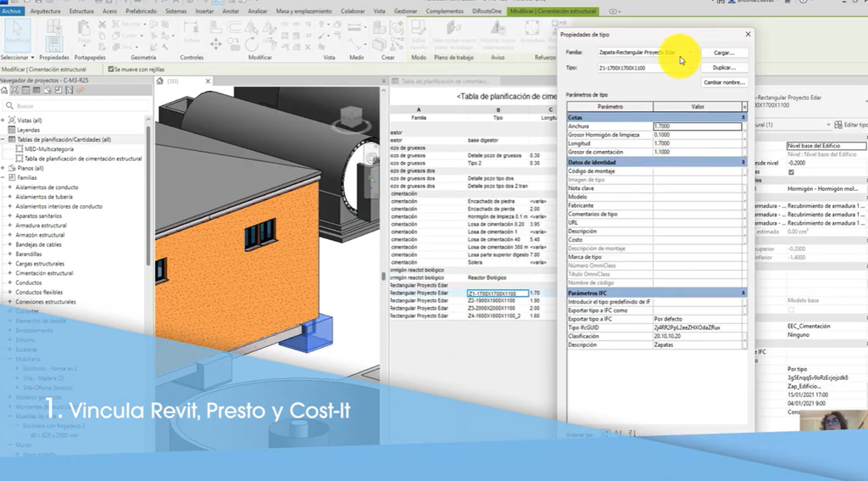868x481 pixels.
Task: Click the scissors cut icon
Action: tap(102, 25)
